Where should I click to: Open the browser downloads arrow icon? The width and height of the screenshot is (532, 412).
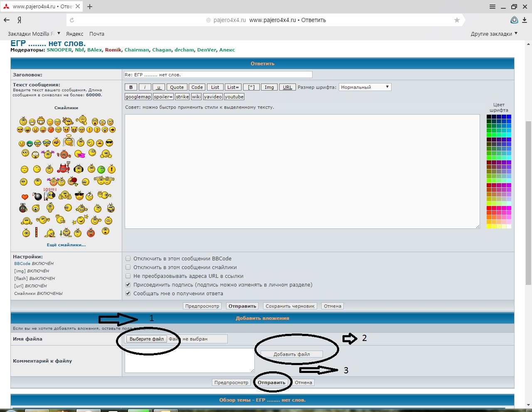pos(525,20)
